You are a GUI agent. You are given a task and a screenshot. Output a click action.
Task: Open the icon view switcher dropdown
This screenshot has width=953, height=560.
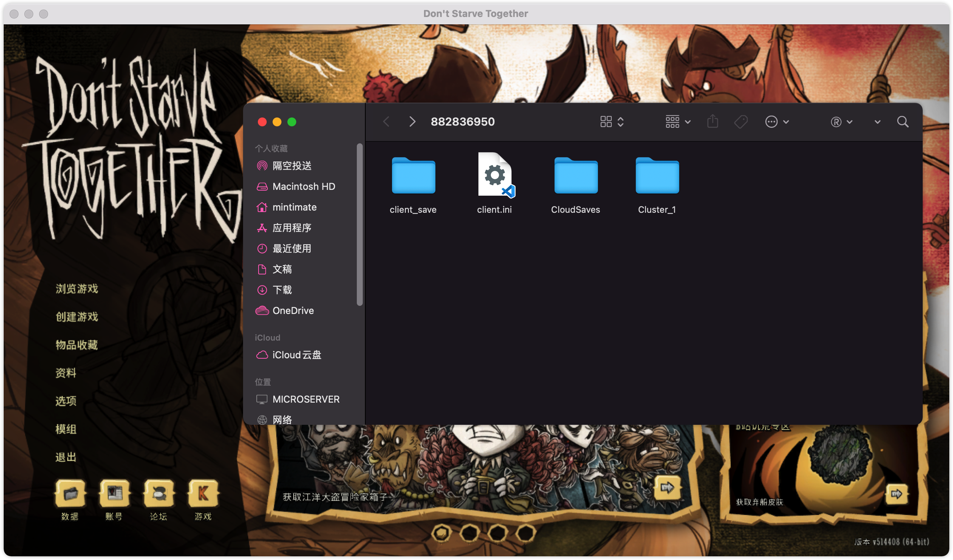tap(612, 122)
